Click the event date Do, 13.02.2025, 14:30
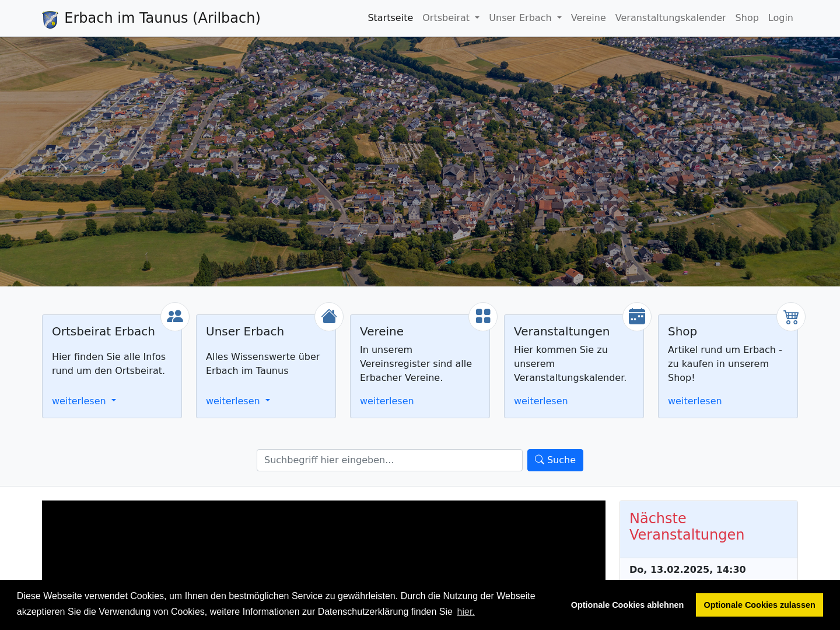Viewport: 840px width, 630px height. (687, 569)
